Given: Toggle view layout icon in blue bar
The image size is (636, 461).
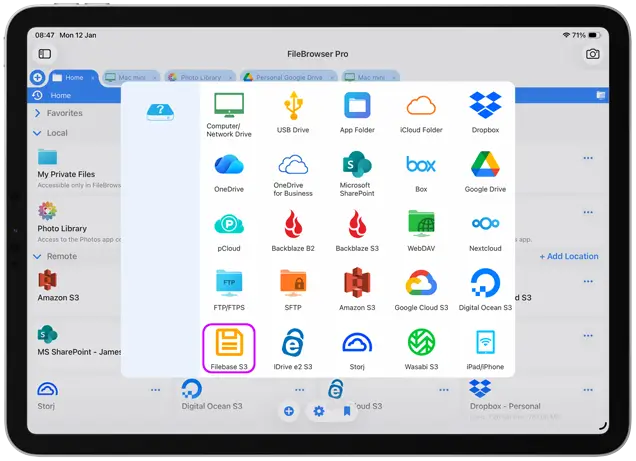Looking at the screenshot, I should click(601, 95).
